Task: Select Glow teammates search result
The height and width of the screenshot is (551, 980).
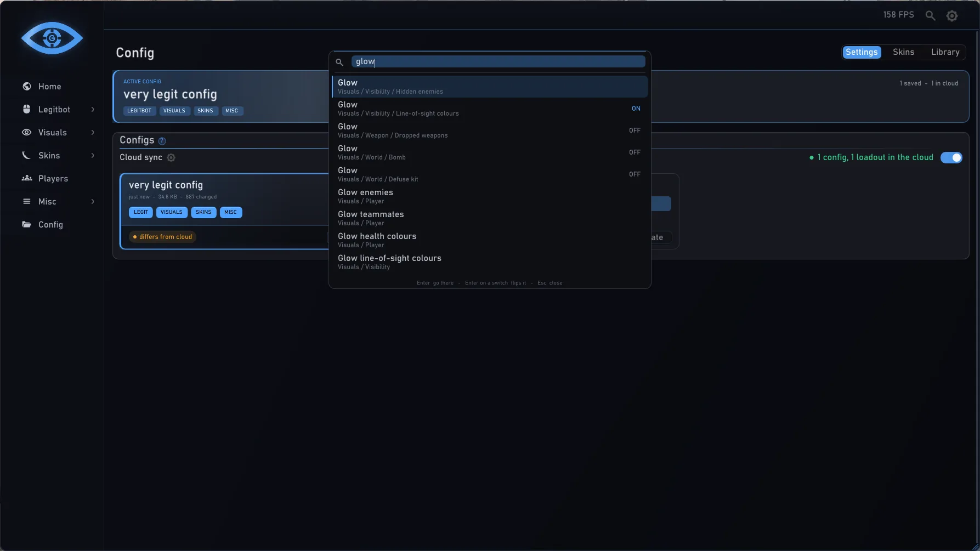Action: point(490,218)
